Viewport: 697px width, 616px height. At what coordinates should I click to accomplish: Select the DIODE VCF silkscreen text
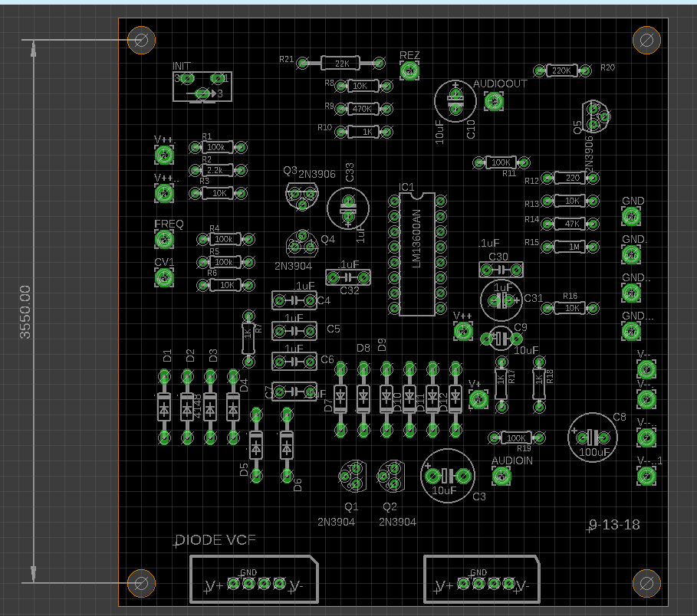point(215,540)
